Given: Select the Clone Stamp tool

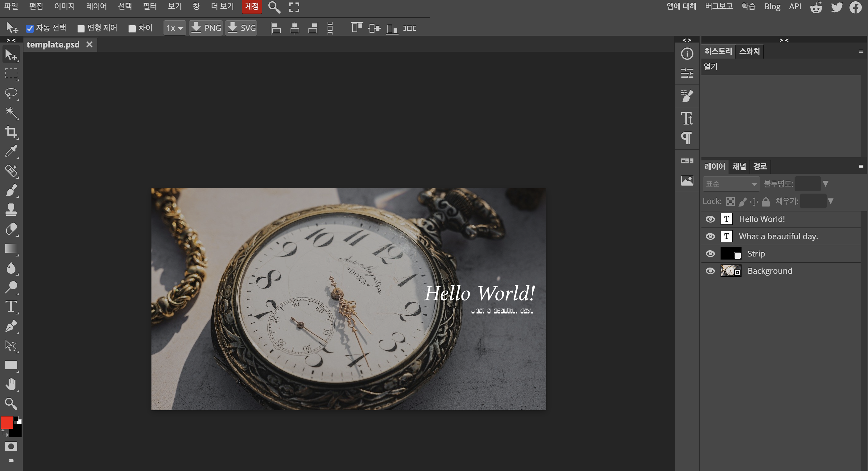Looking at the screenshot, I should (x=11, y=209).
